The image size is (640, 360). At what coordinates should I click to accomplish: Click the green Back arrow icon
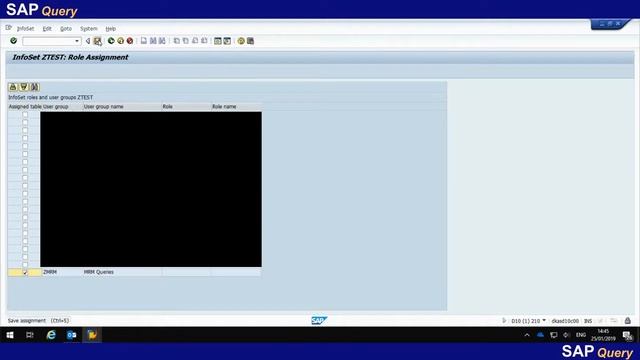tap(111, 41)
